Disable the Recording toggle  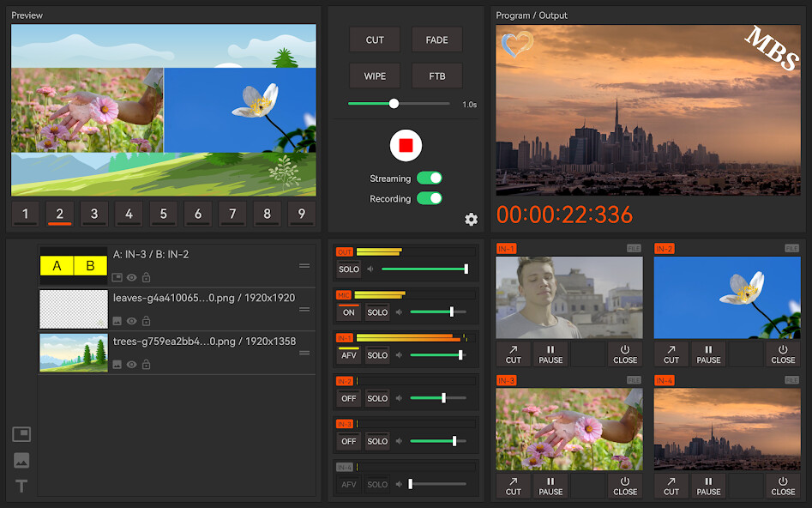click(x=429, y=198)
